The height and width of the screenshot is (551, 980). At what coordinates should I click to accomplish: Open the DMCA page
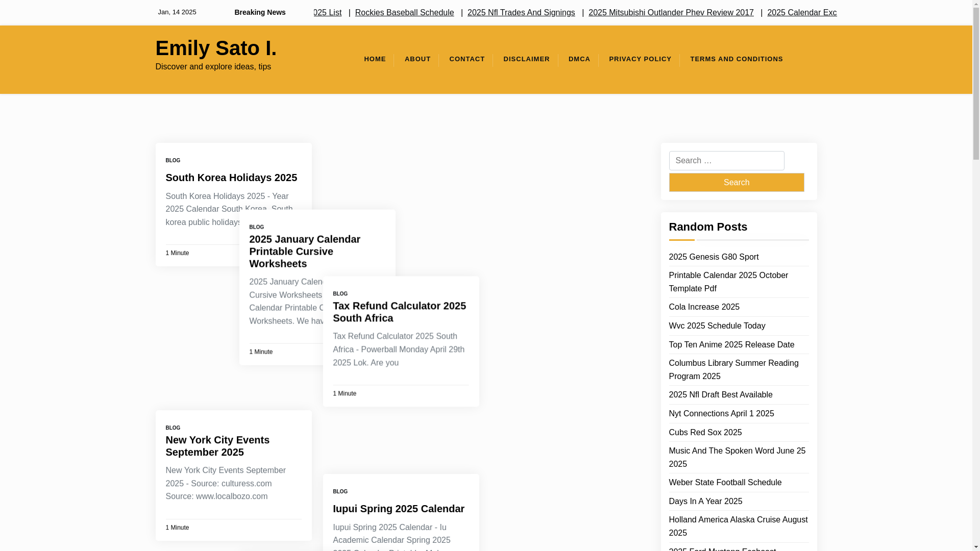[x=579, y=59]
